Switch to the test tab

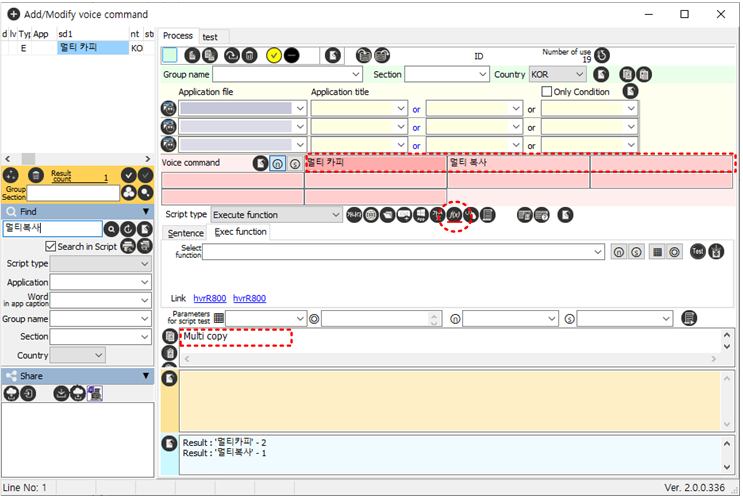pos(210,36)
